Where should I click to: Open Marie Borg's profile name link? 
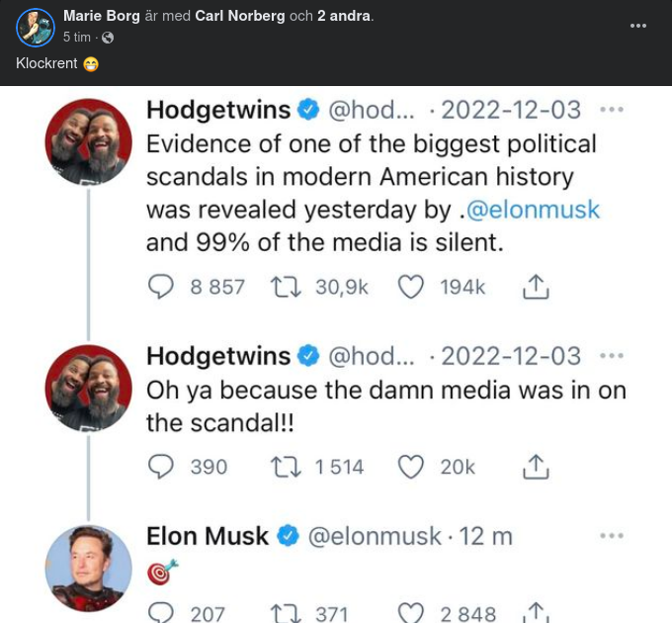[102, 16]
